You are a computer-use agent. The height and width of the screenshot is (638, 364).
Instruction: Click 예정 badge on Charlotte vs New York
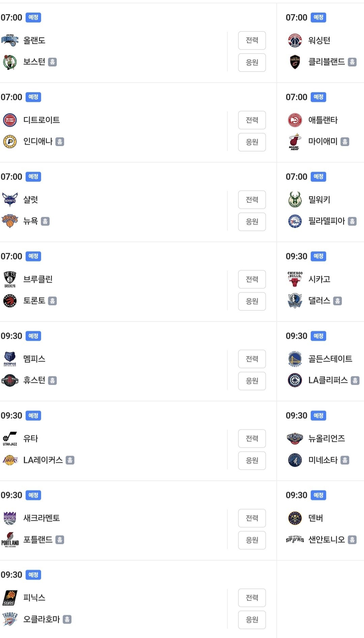[33, 177]
